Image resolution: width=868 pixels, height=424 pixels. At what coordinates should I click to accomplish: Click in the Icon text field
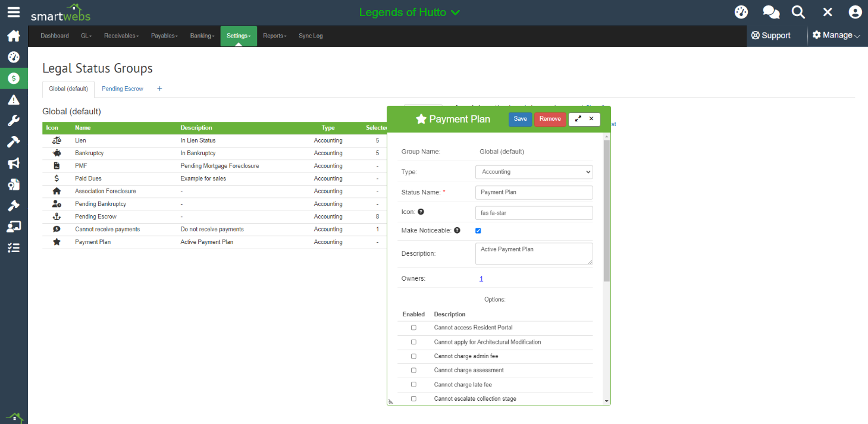(534, 213)
